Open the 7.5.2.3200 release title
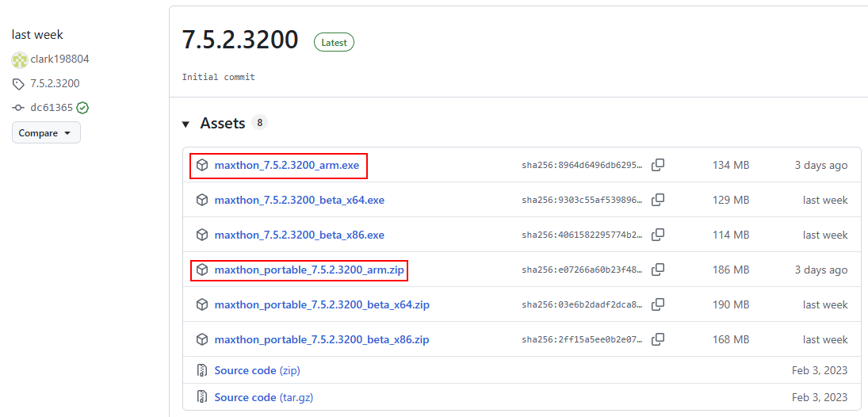 point(240,40)
